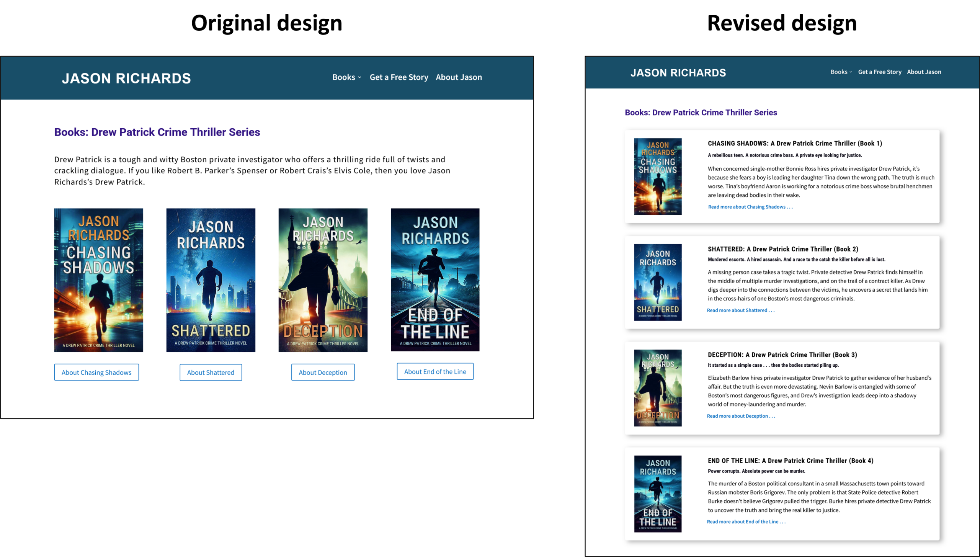This screenshot has width=980, height=557.
Task: Follow Read more about End of the Line link
Action: 746,521
